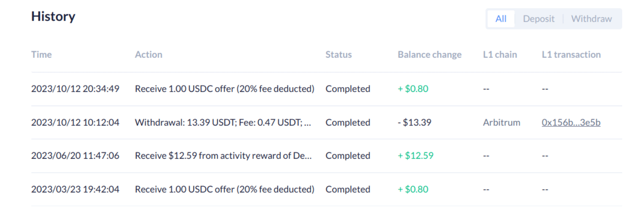
Task: Select the All filter tab
Action: pyautogui.click(x=501, y=19)
